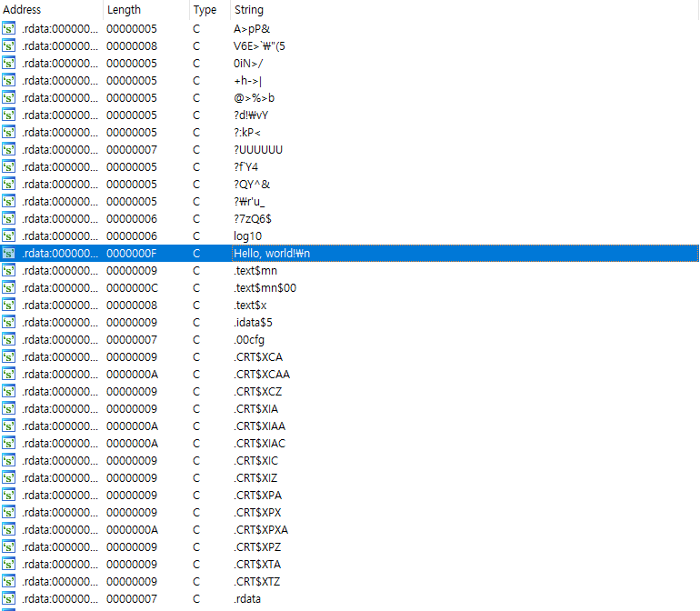Click type C on the log10 row

pos(196,235)
